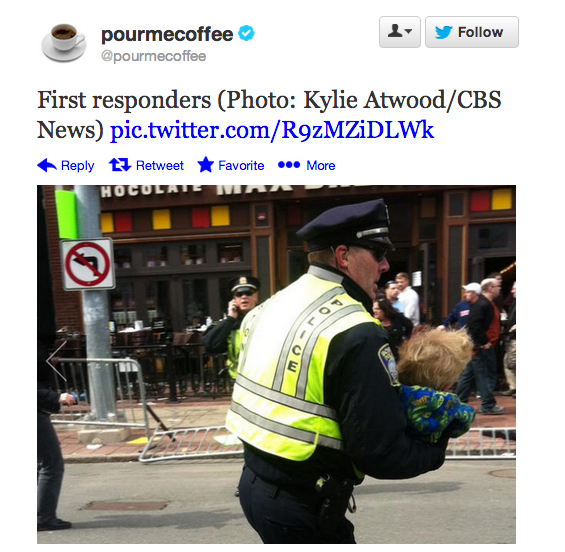Open the police officer photo thumbnail
The image size is (565, 552).
coord(276,364)
